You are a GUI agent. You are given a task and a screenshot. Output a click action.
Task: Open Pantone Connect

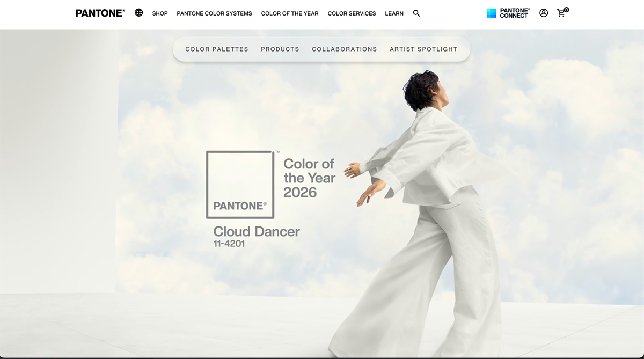[x=507, y=12]
